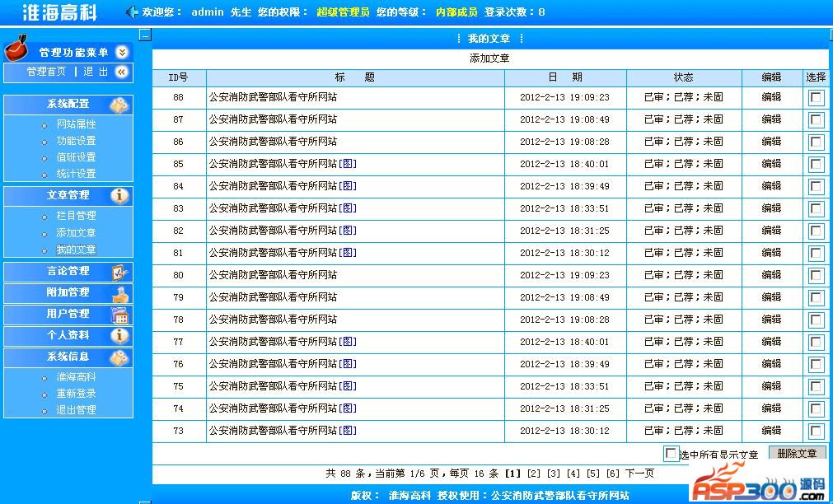Expand the 用户管理 menu section

[x=68, y=315]
